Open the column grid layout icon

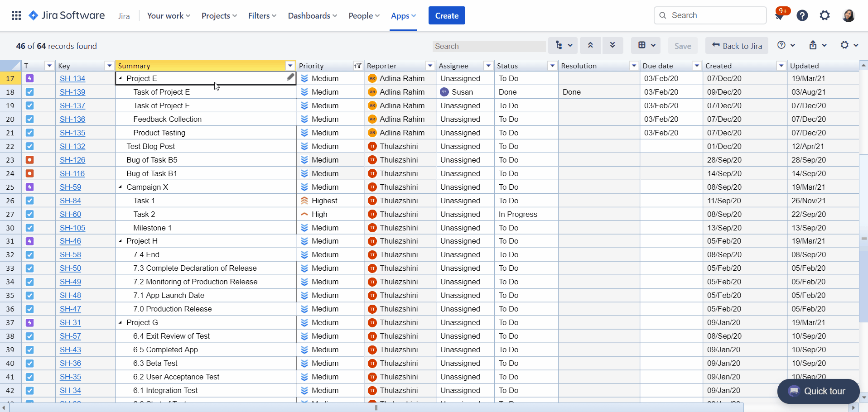646,45
